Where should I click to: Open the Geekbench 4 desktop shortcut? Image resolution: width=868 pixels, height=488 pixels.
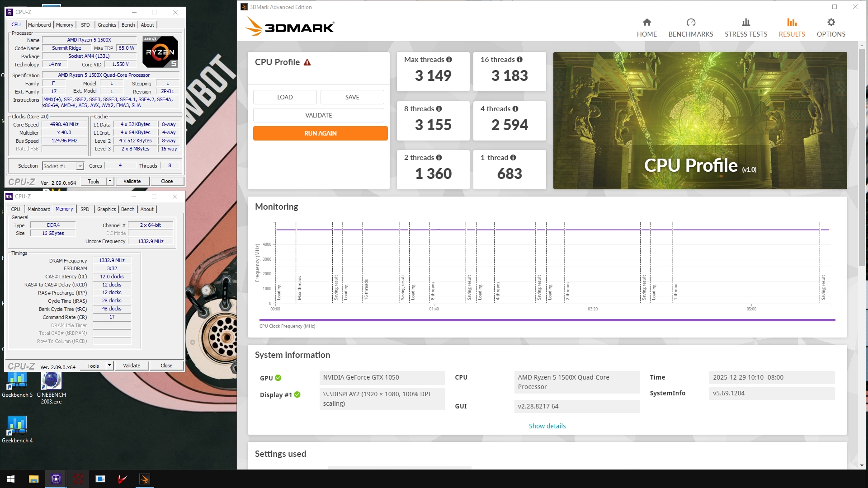pos(17,429)
